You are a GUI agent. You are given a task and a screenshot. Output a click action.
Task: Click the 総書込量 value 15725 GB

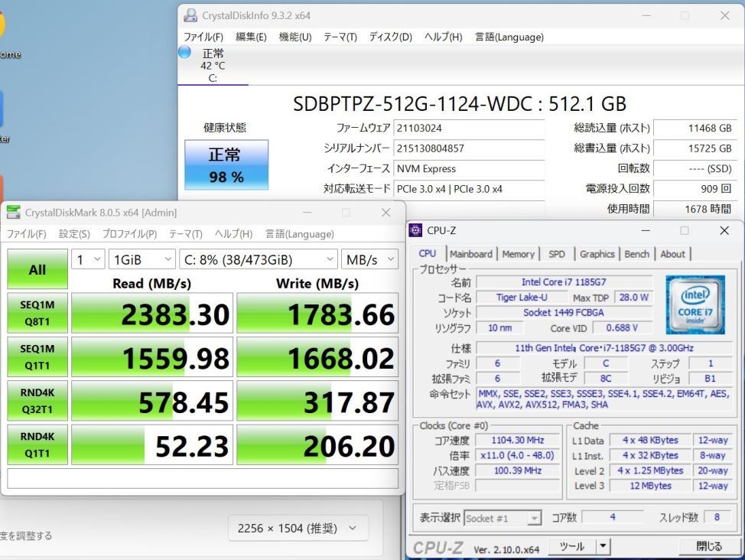695,148
